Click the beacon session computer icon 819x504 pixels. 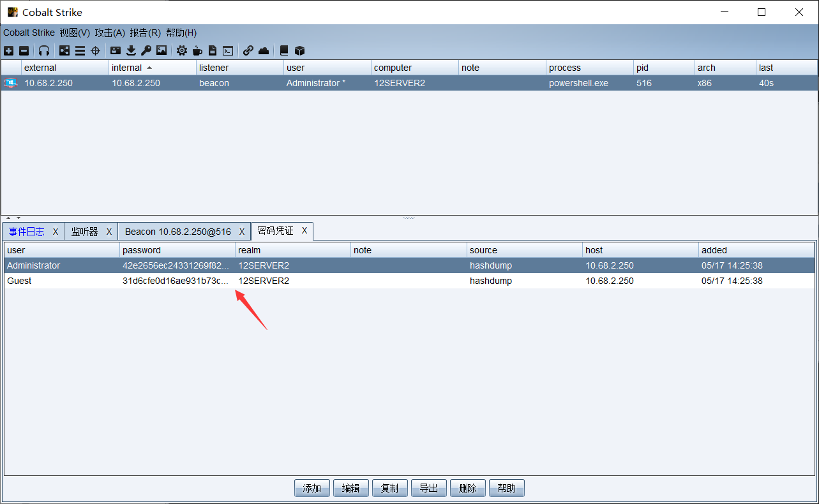point(11,83)
